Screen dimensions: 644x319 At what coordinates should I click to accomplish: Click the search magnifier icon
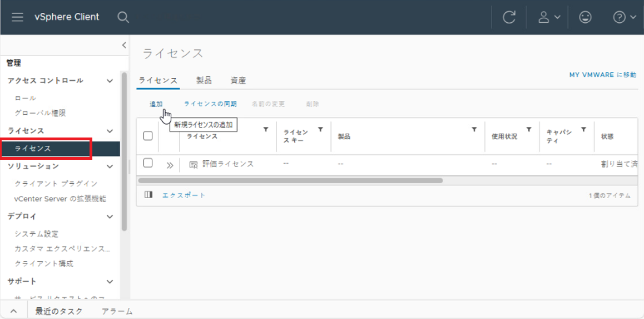click(x=123, y=17)
